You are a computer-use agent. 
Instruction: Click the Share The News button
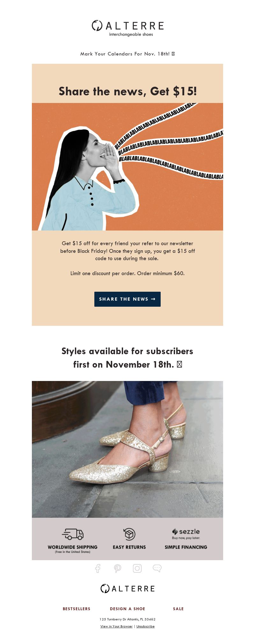point(127,299)
